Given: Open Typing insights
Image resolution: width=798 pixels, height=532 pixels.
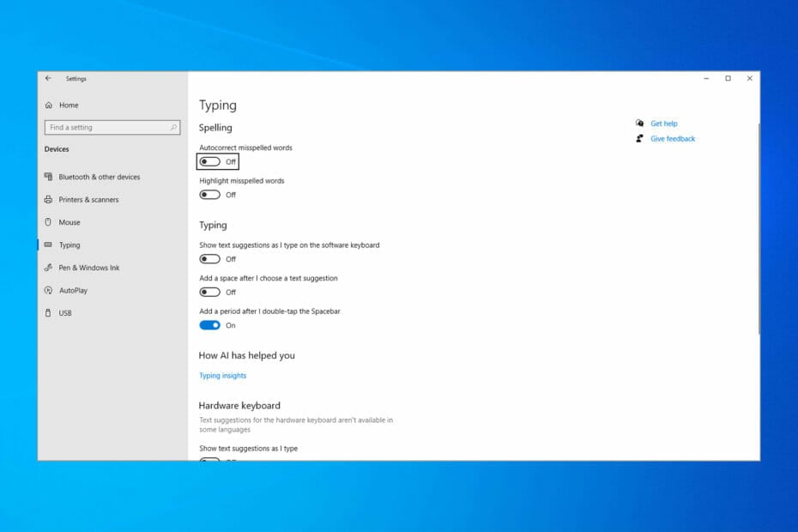Looking at the screenshot, I should click(222, 375).
